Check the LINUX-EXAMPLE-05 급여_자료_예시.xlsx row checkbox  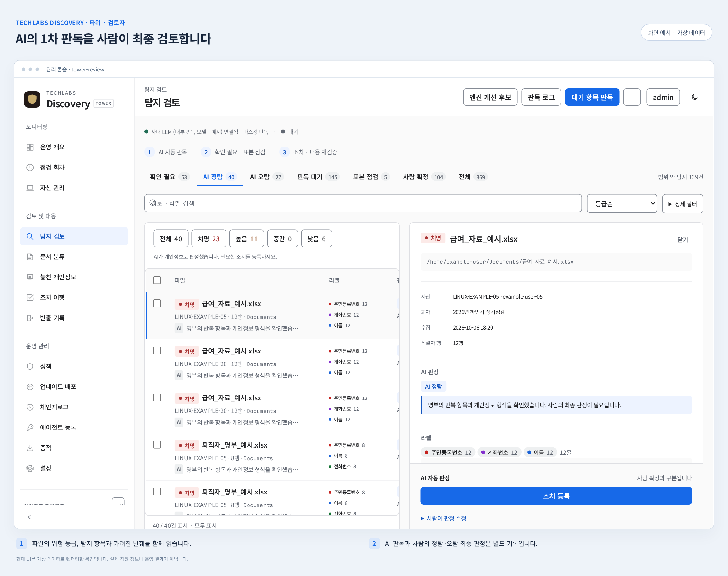pos(157,303)
